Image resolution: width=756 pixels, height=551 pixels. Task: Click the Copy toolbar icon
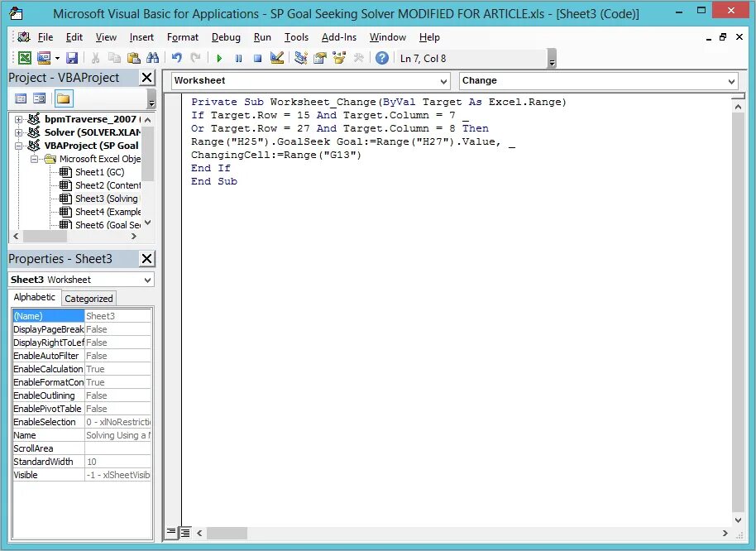click(x=114, y=59)
